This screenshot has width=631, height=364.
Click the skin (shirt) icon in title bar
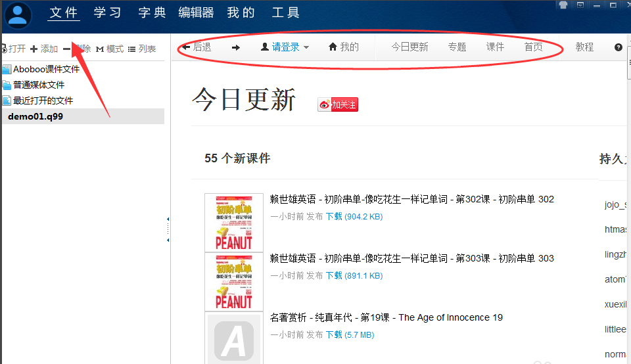563,5
